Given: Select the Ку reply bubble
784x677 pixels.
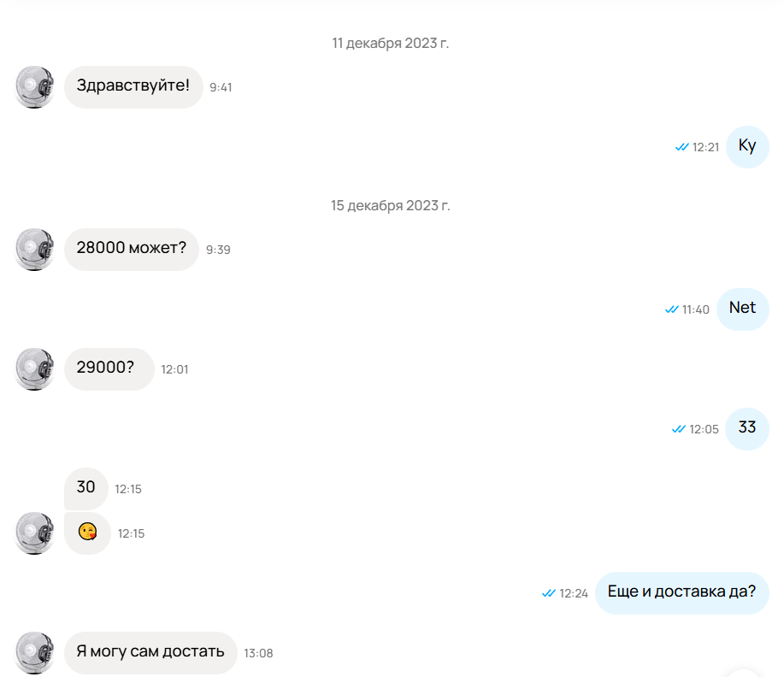Looking at the screenshot, I should pyautogui.click(x=747, y=146).
